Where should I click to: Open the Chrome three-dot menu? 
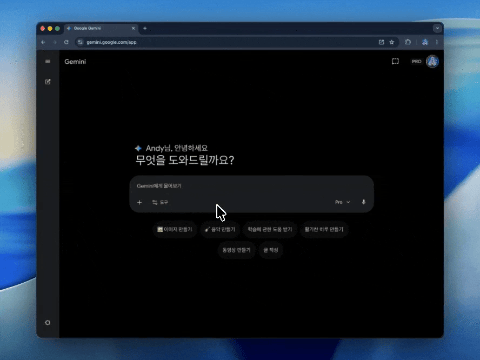[437, 42]
